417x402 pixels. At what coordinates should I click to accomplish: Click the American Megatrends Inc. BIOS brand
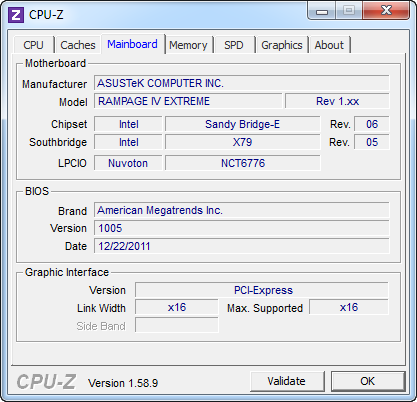click(x=241, y=210)
